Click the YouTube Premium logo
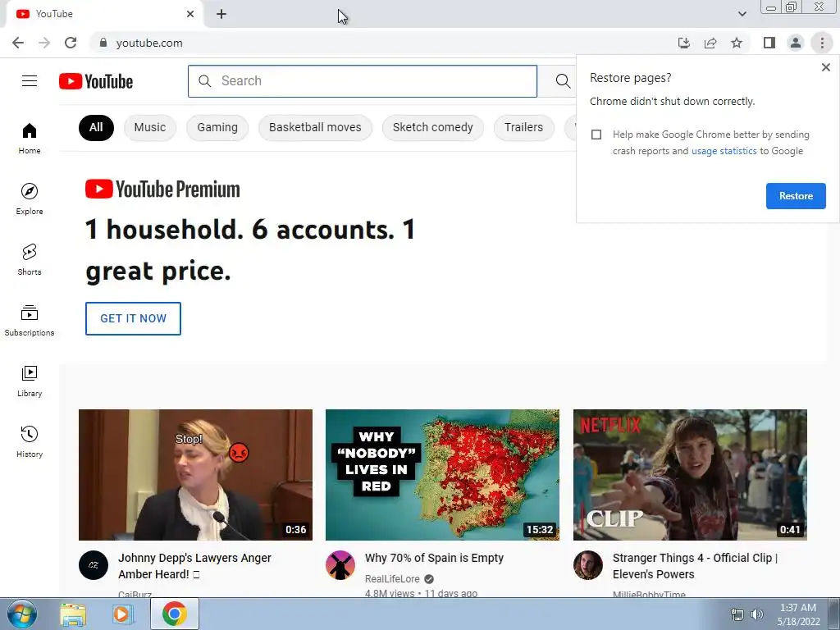 point(162,189)
